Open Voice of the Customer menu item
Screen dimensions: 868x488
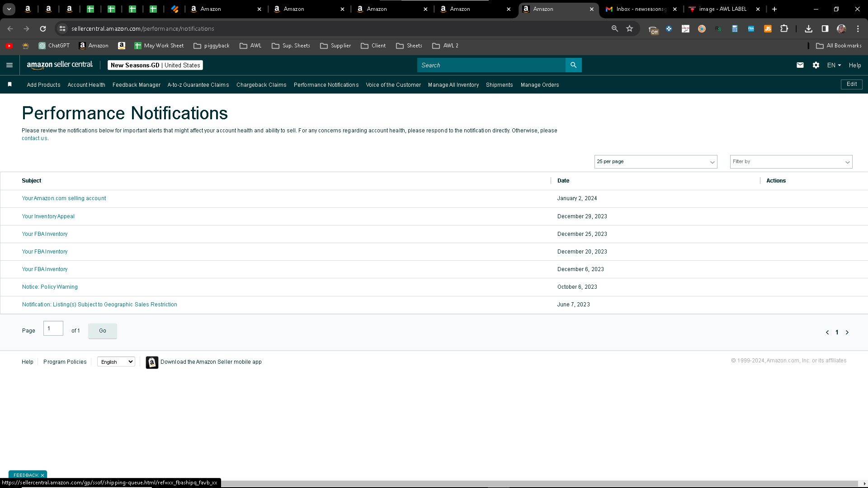(x=393, y=85)
